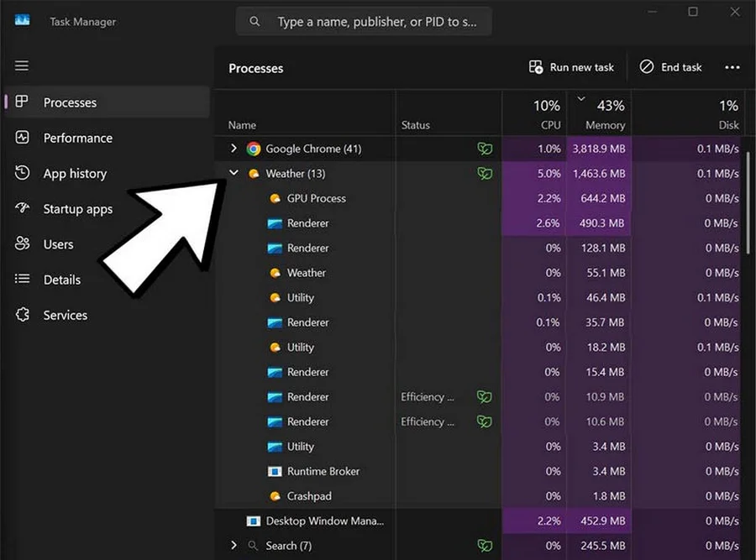Open the Users page

pyautogui.click(x=108, y=244)
